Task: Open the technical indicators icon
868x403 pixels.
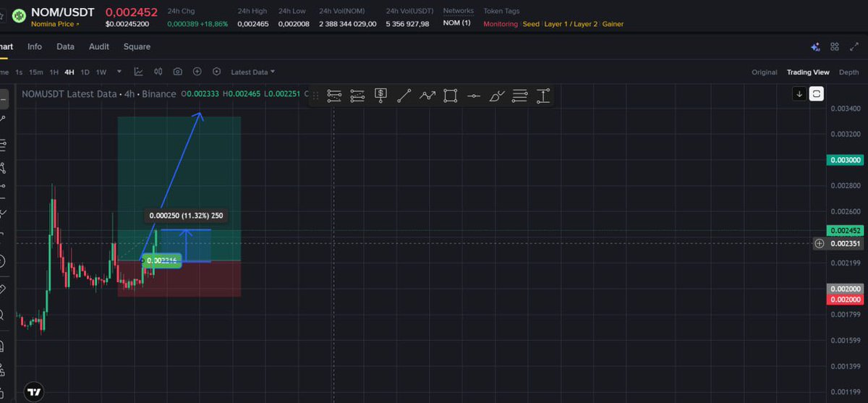Action: 138,72
